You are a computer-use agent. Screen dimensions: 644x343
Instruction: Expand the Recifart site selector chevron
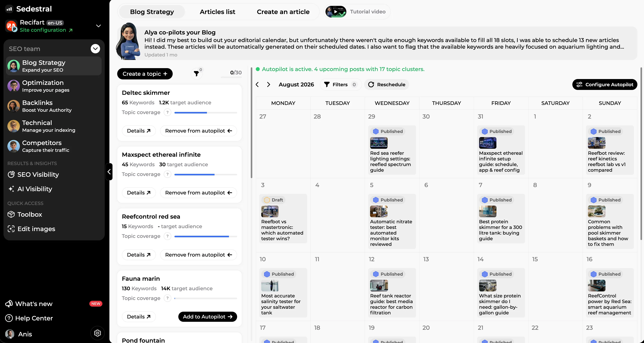point(99,26)
